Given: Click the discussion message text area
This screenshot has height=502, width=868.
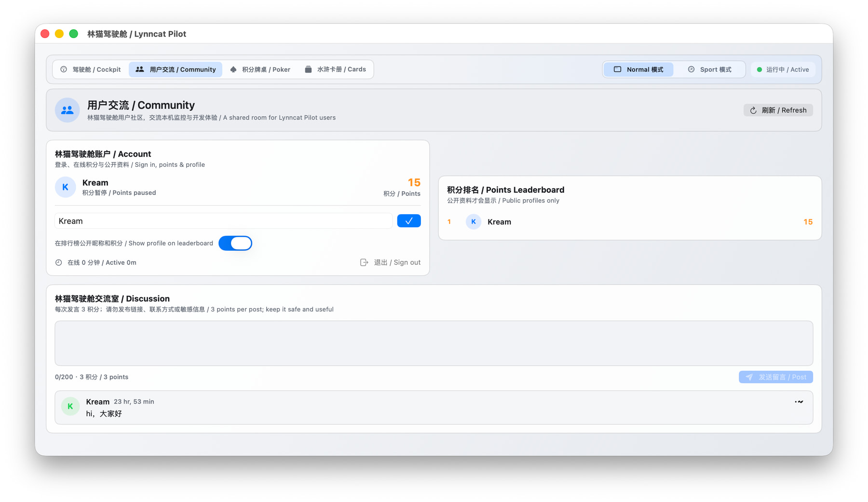Looking at the screenshot, I should point(434,343).
